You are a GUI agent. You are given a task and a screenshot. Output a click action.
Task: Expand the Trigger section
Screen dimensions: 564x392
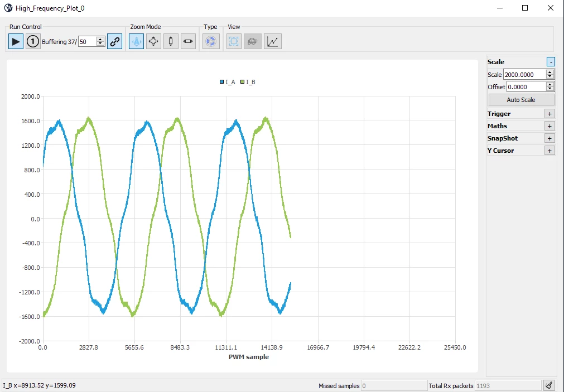point(549,114)
